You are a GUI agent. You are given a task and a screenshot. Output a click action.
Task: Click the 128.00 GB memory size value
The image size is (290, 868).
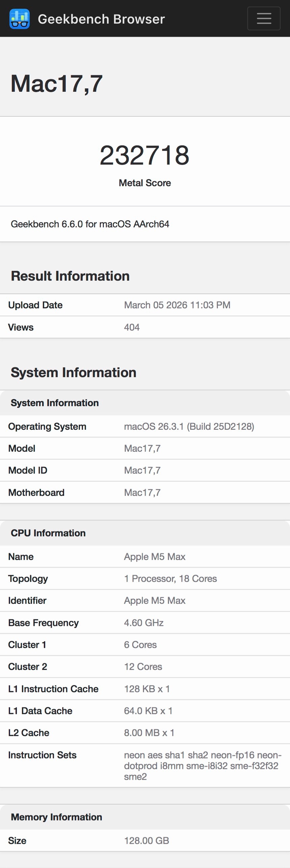click(x=146, y=841)
